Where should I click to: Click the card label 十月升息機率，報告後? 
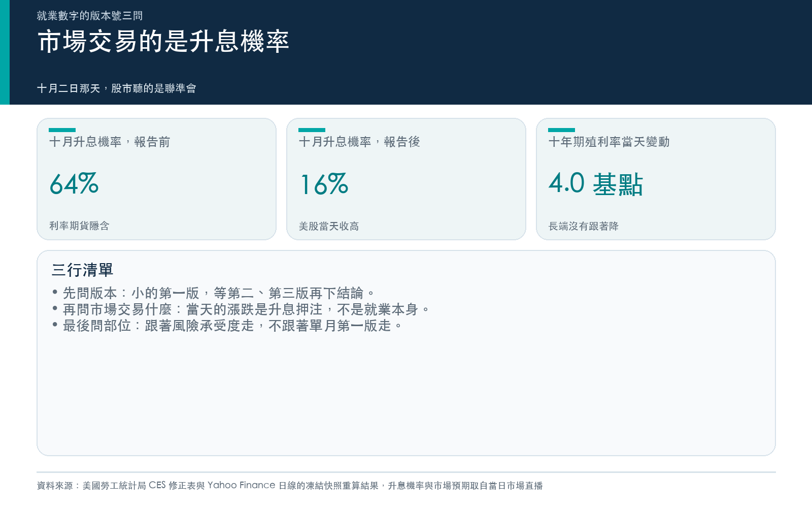(x=359, y=142)
